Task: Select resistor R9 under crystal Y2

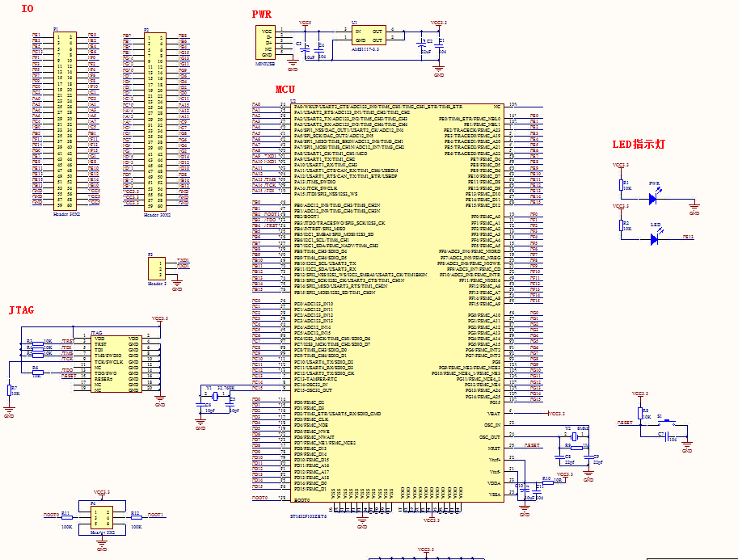Action: coord(576,447)
